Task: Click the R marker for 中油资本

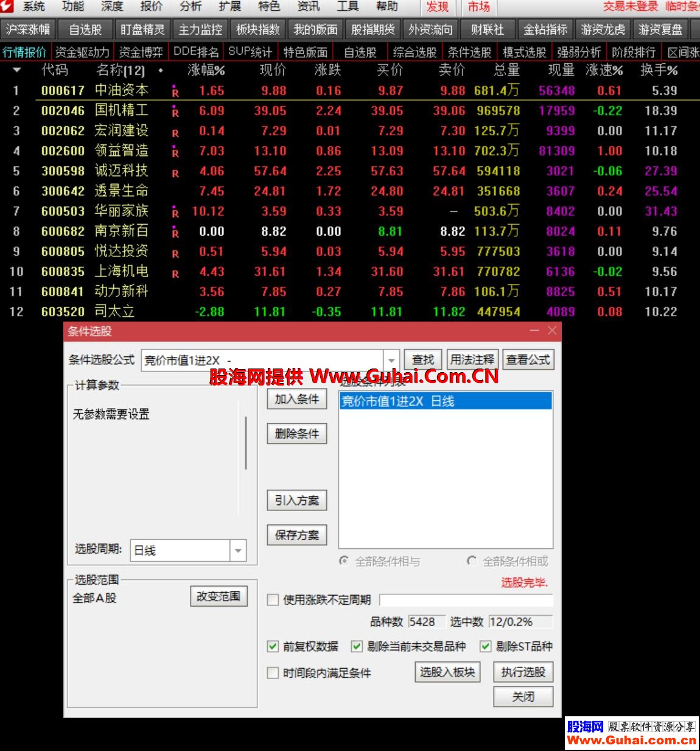Action: pos(175,92)
